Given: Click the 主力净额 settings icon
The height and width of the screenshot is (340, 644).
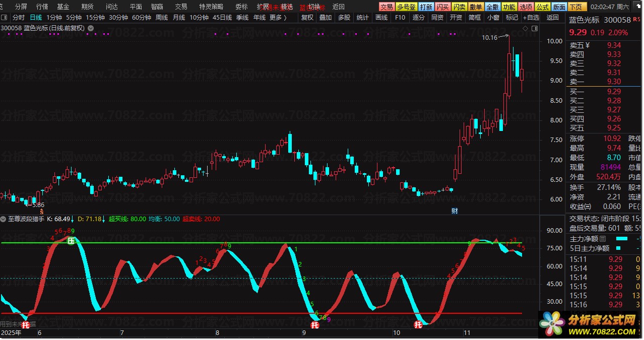Looking at the screenshot, I should tap(603, 239).
